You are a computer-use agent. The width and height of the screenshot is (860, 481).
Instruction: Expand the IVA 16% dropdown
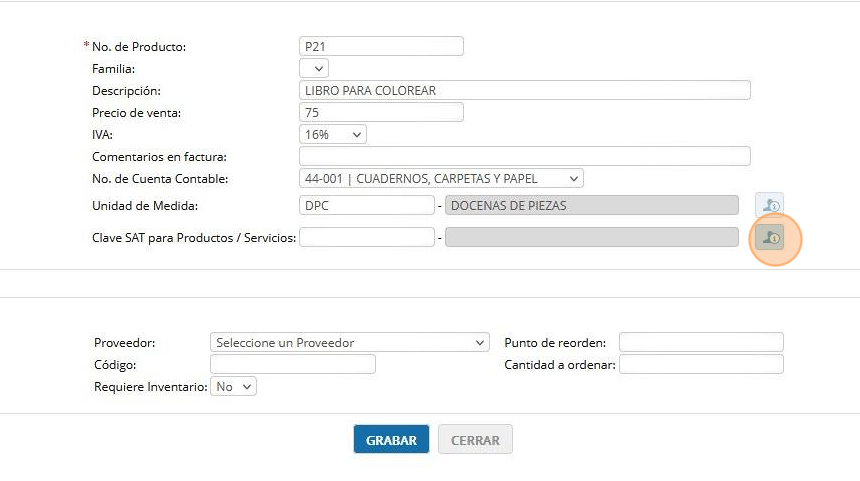333,134
